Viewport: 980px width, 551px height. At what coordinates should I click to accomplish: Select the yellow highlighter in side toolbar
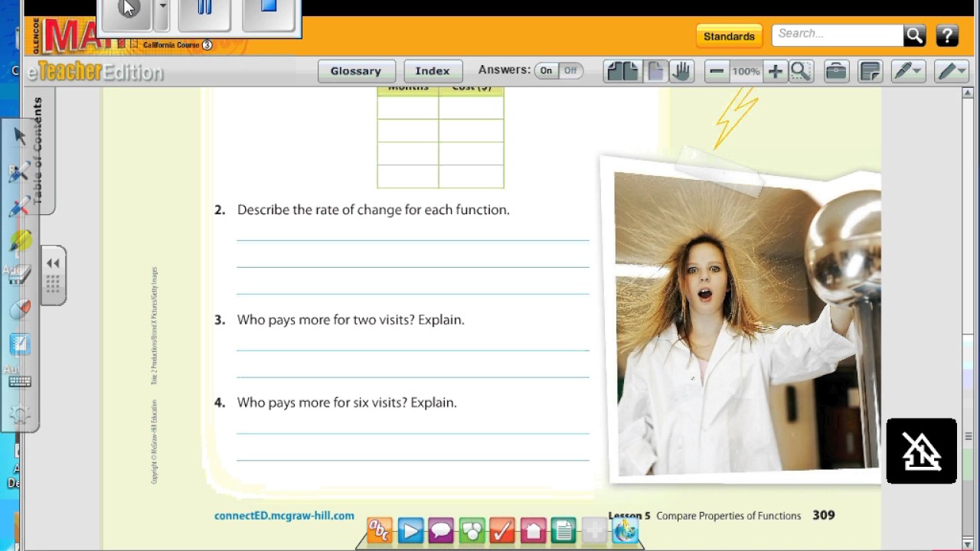(21, 240)
